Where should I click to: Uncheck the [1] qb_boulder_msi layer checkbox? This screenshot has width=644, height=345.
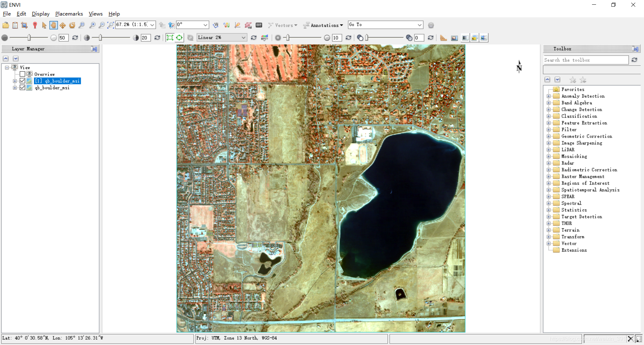point(22,81)
